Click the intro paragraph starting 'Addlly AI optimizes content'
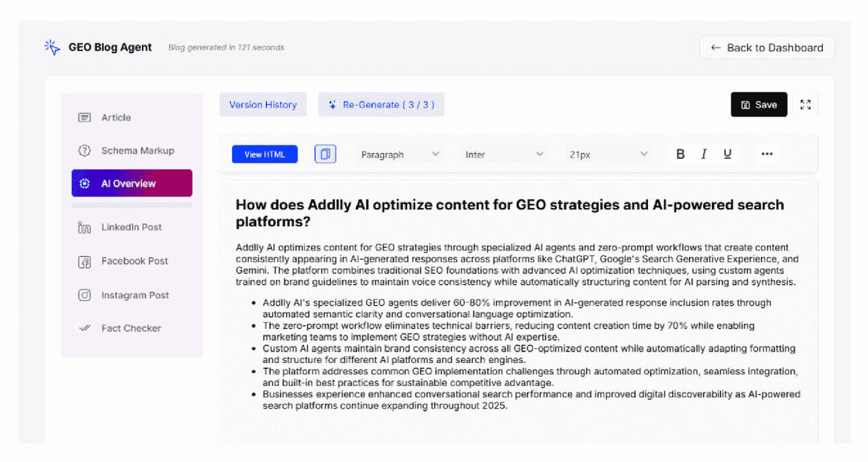The width and height of the screenshot is (868, 462). click(x=517, y=265)
